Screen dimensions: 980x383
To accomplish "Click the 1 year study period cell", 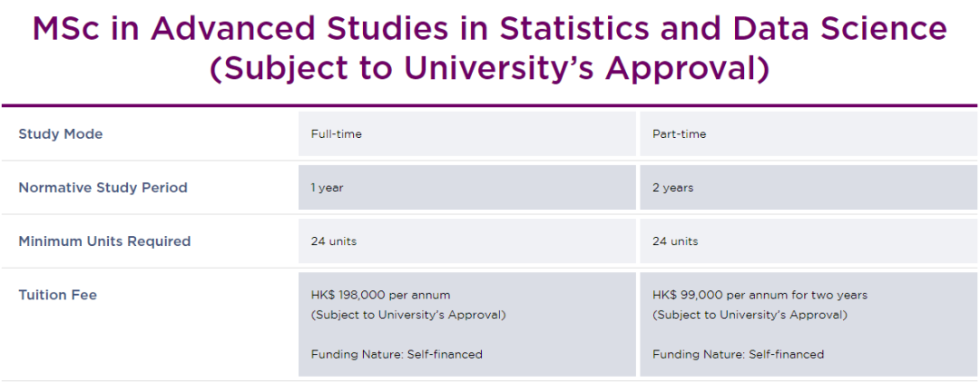I will [x=328, y=188].
